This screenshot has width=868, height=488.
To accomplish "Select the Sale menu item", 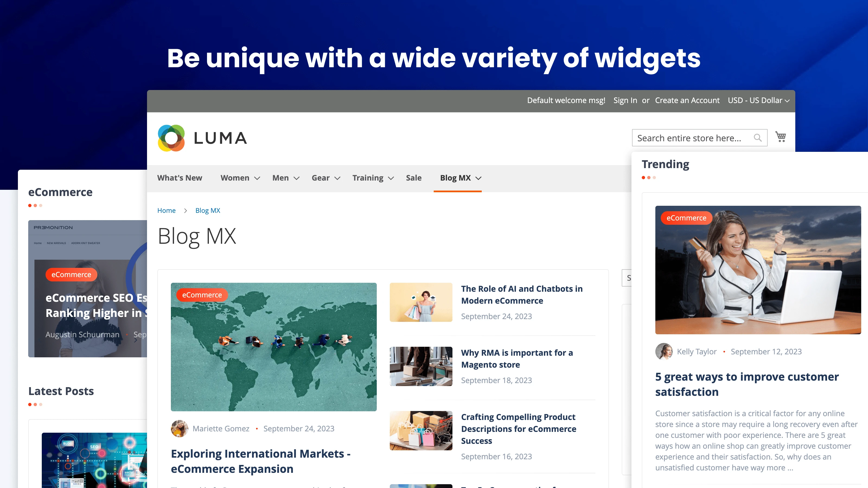I will click(414, 178).
